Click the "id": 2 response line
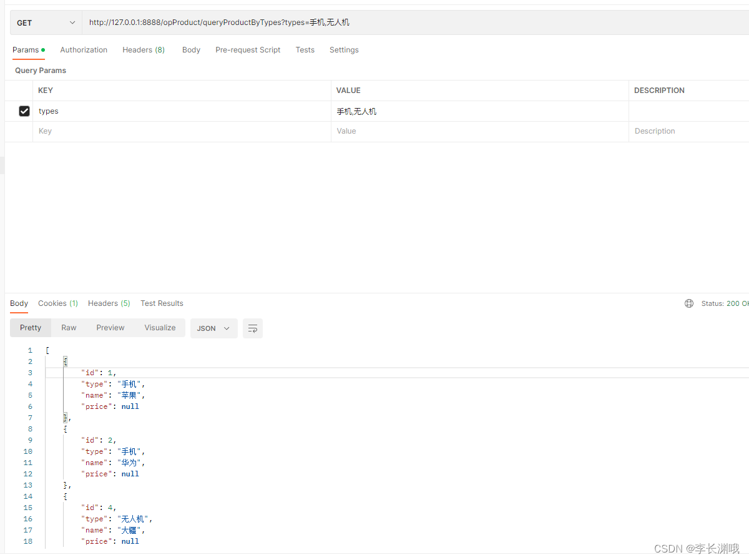Viewport: 749px width, 560px height. (99, 440)
